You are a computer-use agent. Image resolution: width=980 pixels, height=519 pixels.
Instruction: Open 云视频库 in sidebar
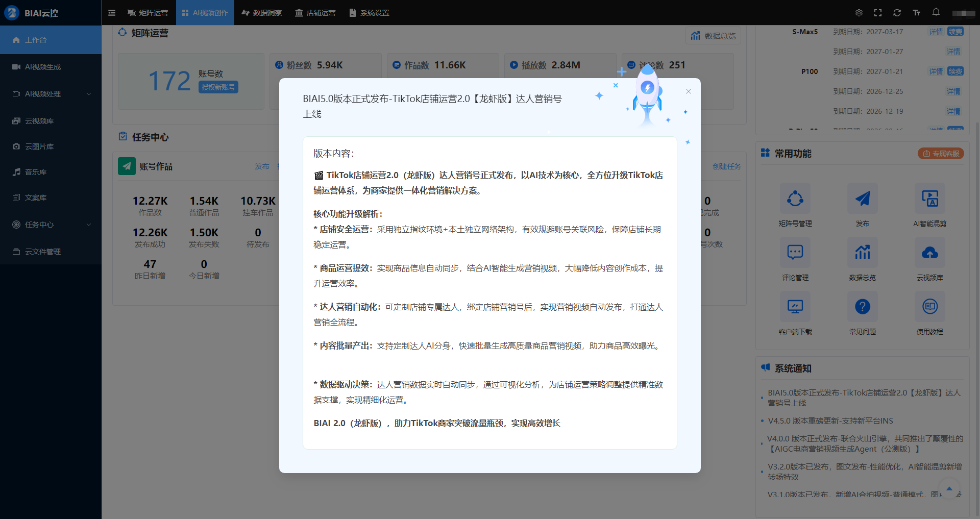tap(51, 121)
